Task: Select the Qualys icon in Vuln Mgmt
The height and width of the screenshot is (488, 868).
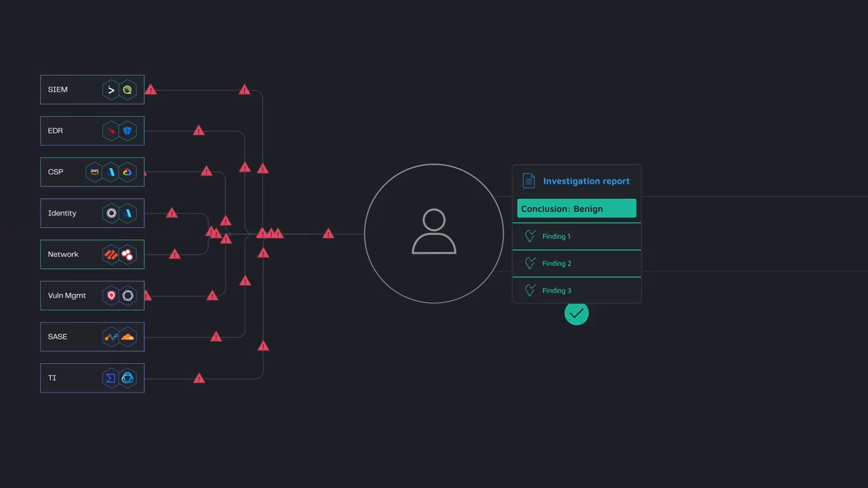Action: click(111, 296)
